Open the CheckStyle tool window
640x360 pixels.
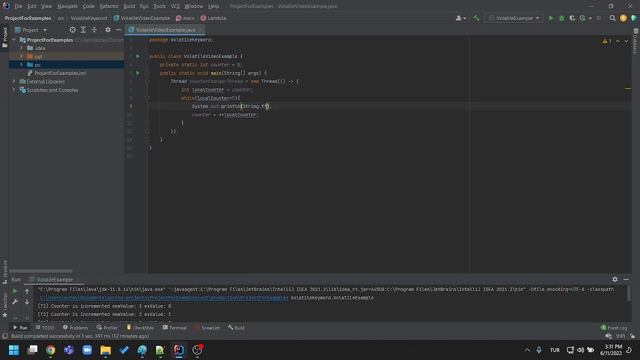(x=140, y=328)
